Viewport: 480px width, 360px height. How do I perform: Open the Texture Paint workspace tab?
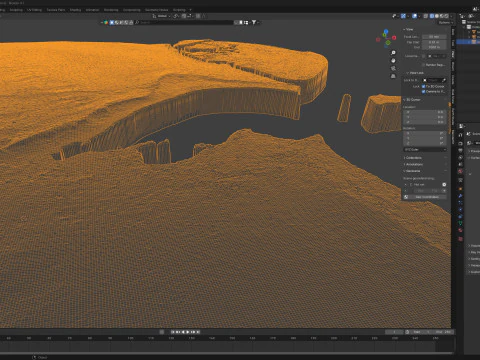(56, 10)
